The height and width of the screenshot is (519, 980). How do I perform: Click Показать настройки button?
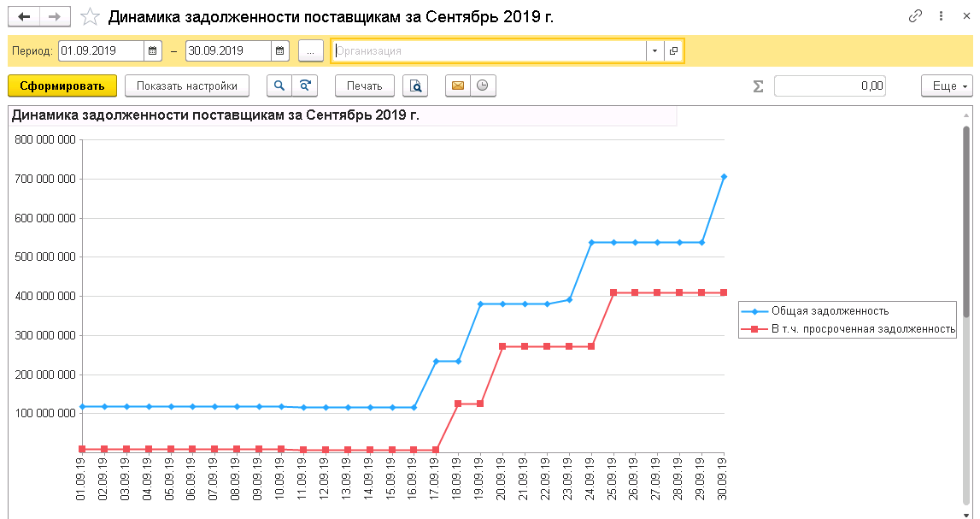tap(187, 86)
